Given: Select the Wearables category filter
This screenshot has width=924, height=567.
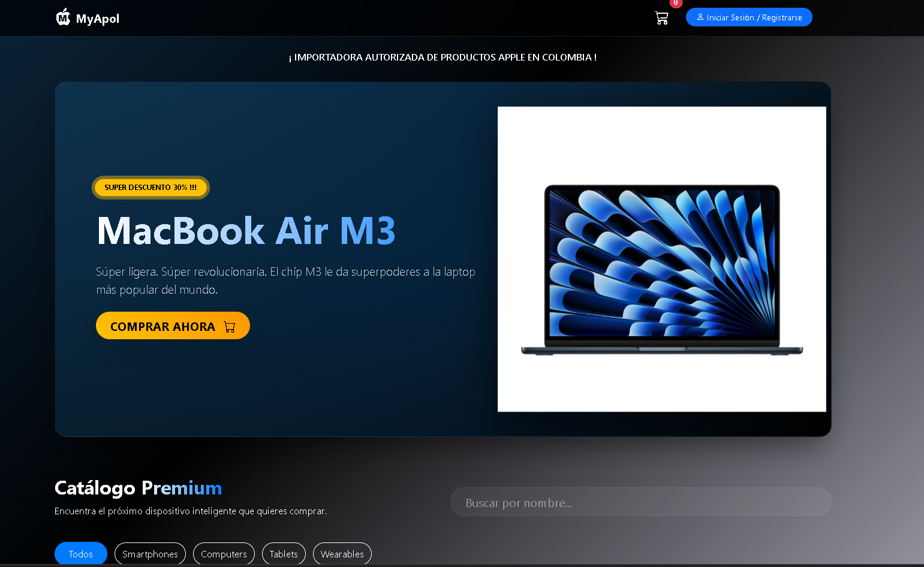Looking at the screenshot, I should (x=342, y=553).
